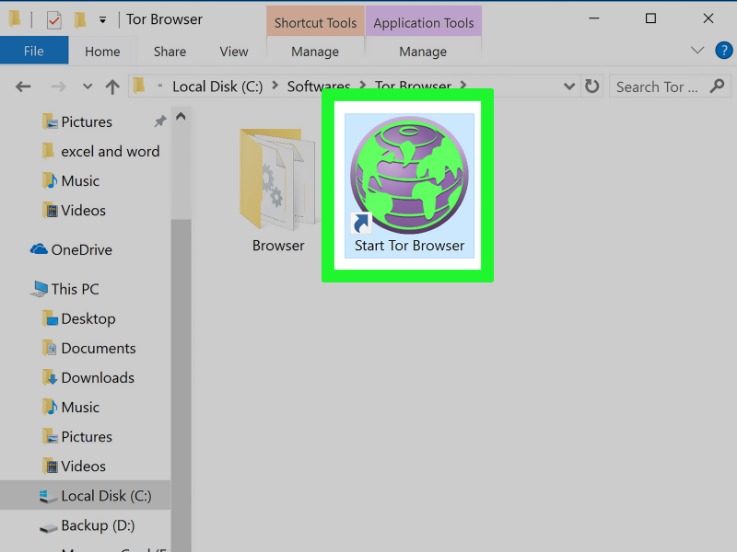Open Manage tab under Shortcut Tools
Screen dimensions: 737x552
pos(315,51)
